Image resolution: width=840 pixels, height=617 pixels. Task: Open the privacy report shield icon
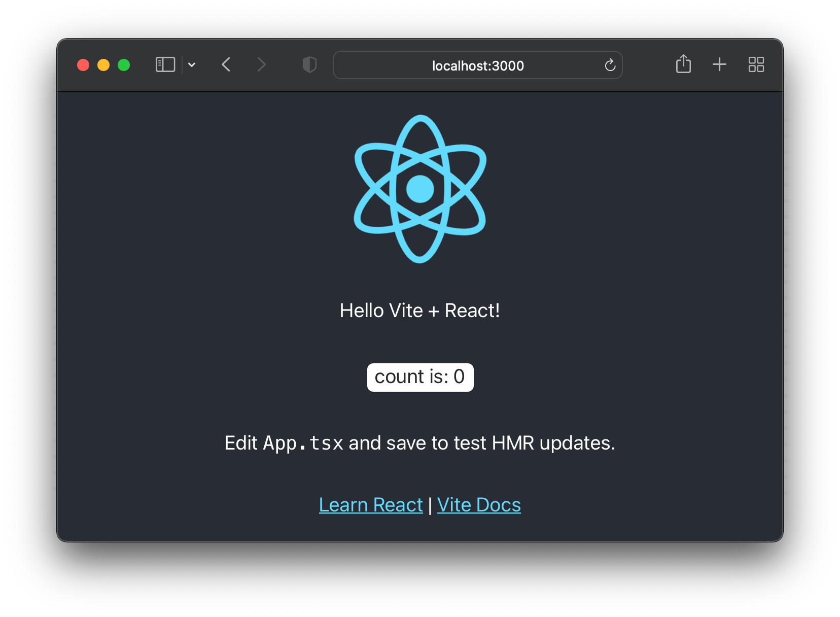point(309,65)
